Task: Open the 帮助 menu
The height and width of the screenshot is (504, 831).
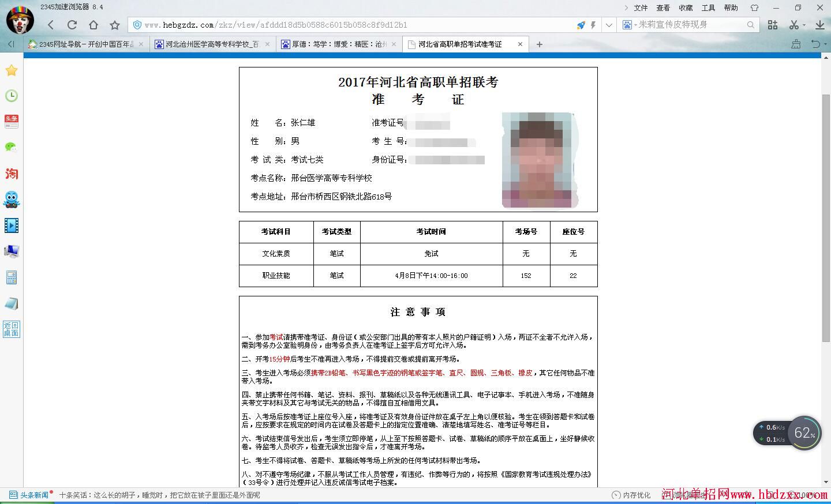Action: [731, 7]
